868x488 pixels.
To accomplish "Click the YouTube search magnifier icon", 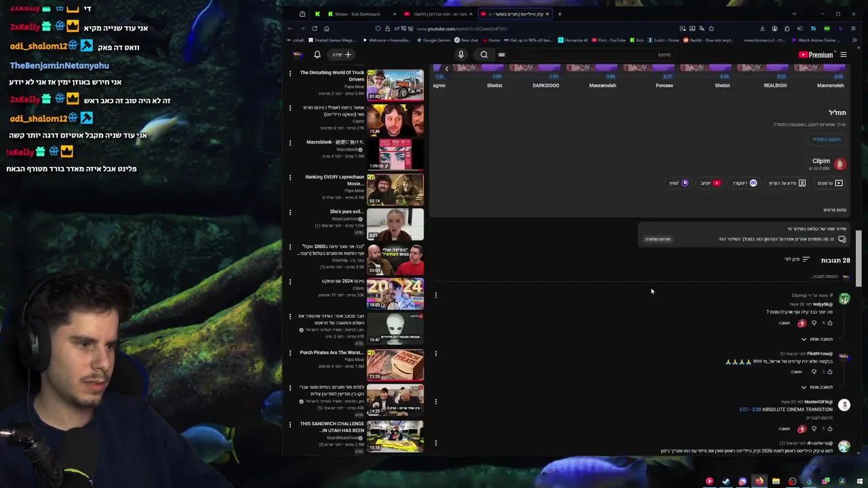I will point(484,54).
